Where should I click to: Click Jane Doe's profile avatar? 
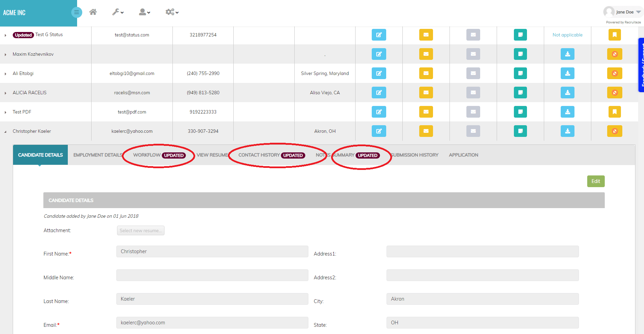(x=608, y=11)
